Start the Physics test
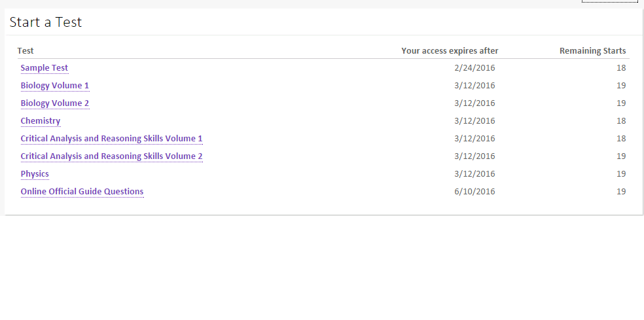This screenshot has height=320, width=644. point(35,174)
